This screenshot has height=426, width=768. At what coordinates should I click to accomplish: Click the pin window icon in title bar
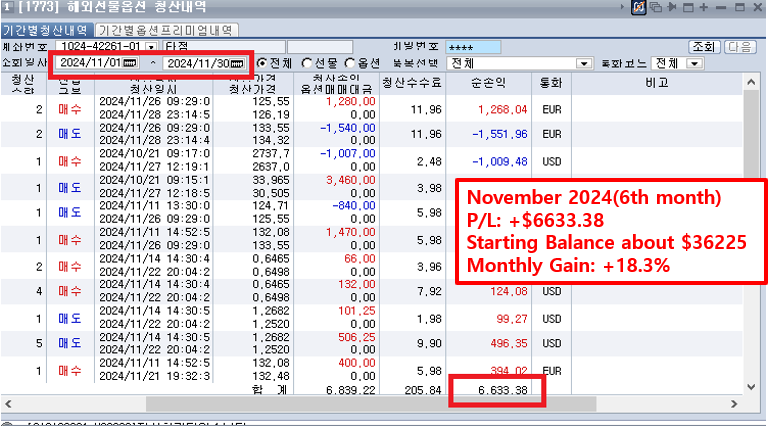(671, 8)
